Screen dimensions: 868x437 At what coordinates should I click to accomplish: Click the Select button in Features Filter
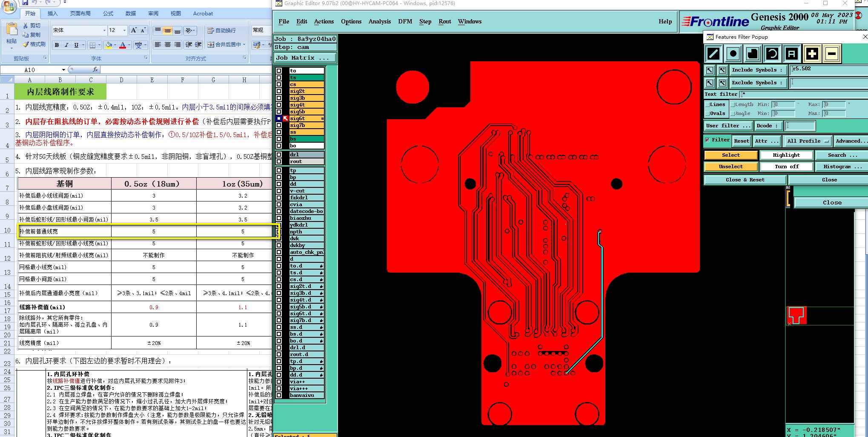click(731, 155)
